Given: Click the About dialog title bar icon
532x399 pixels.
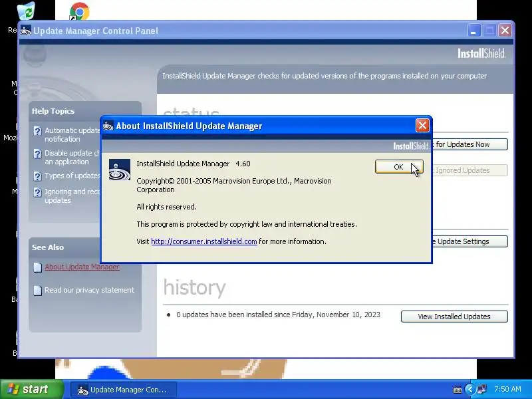Looking at the screenshot, I should tap(108, 126).
